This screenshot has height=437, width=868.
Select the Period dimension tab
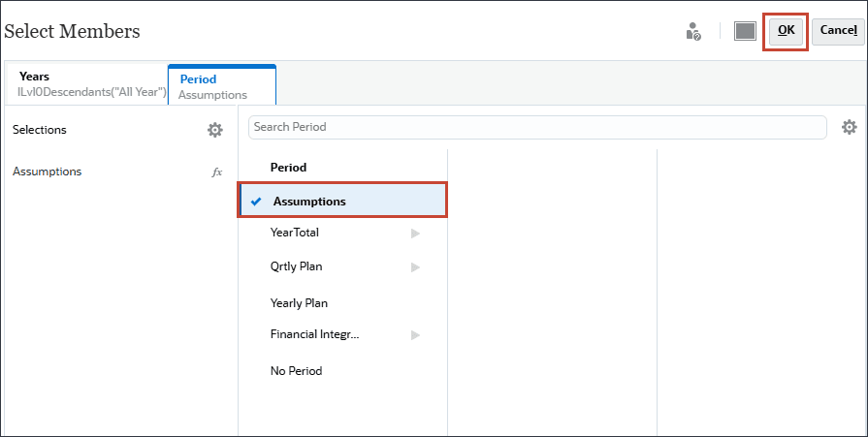(221, 86)
